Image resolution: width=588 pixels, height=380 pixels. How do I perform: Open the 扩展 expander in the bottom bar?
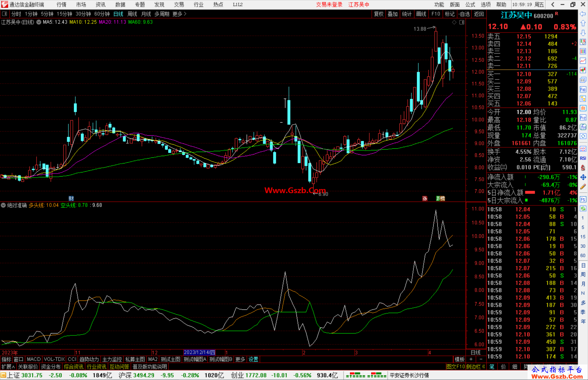[8, 367]
